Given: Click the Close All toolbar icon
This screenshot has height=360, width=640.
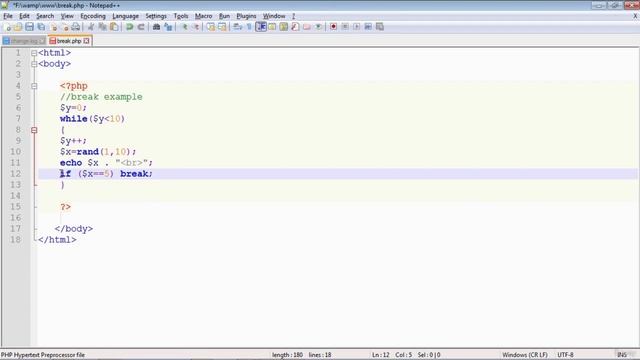Looking at the screenshot, I should point(64,27).
